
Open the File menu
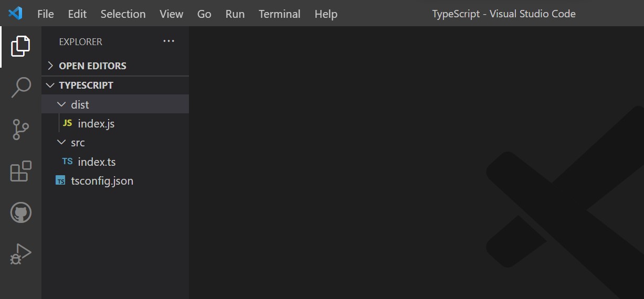(x=46, y=14)
